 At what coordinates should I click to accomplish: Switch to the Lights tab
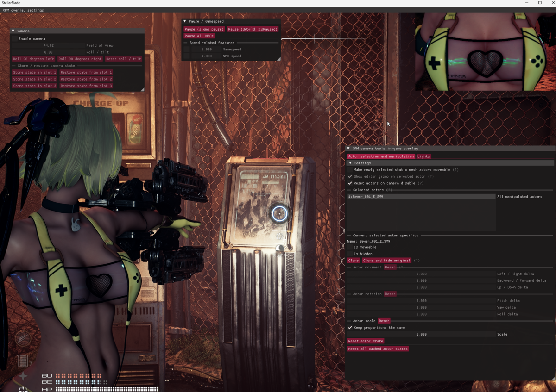(x=423, y=156)
